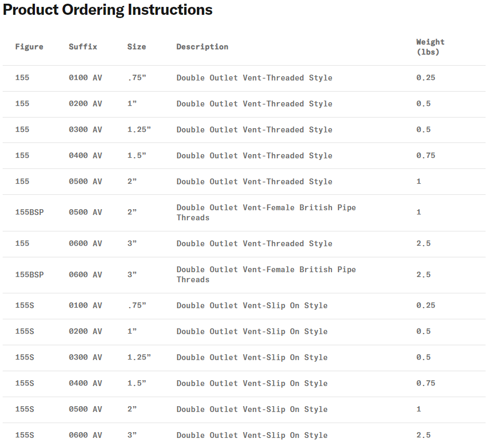Select the British Pipe Threads description for 0600 AV
This screenshot has width=493, height=448.
point(266,274)
